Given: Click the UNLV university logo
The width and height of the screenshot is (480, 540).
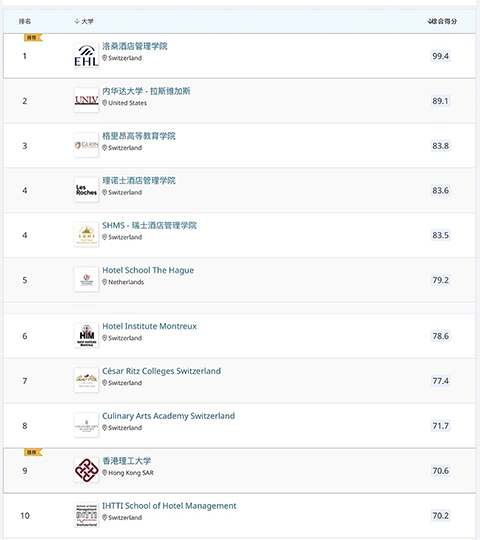Looking at the screenshot, I should (86, 100).
